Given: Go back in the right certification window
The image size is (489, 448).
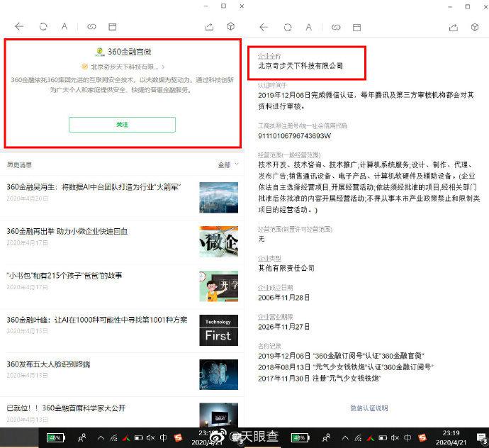Looking at the screenshot, I should 264,28.
